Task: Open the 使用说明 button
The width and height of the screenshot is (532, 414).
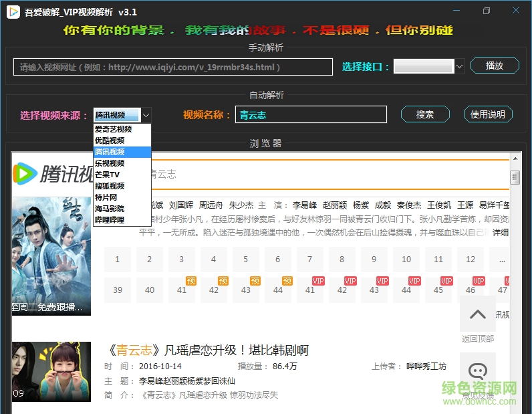Action: (x=488, y=114)
